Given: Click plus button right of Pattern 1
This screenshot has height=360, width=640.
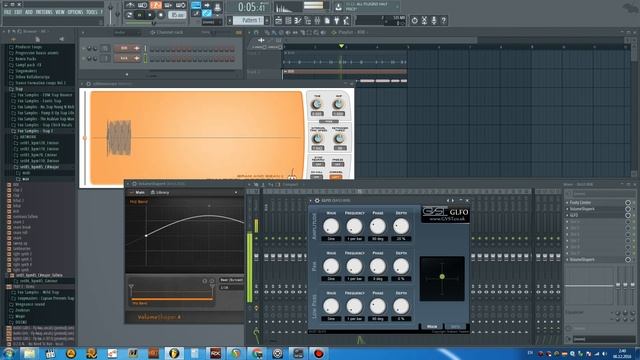Looking at the screenshot, I should point(267,20).
